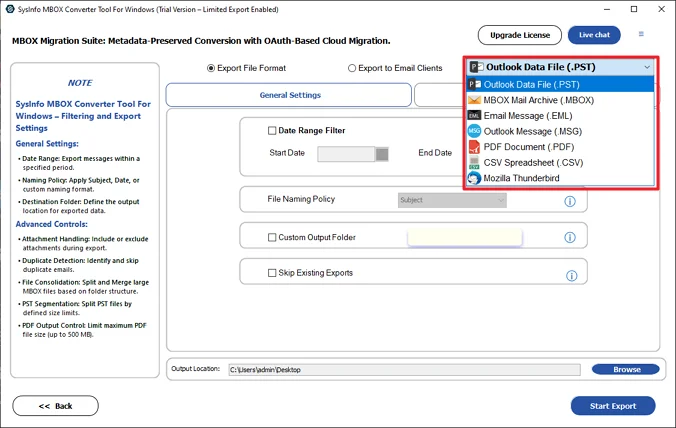Screen dimensions: 676x428
Task: Open Skip Existing Exports info icon
Action: pos(572,276)
